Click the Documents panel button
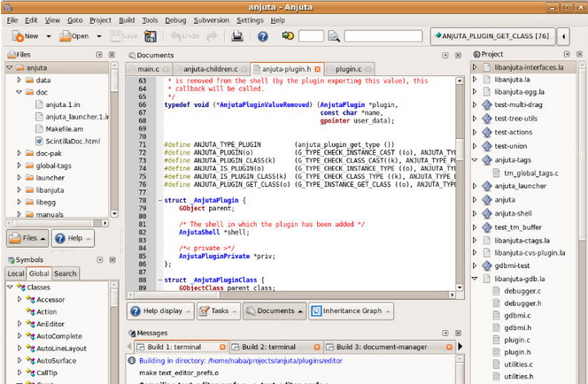The image size is (588, 384). click(275, 311)
